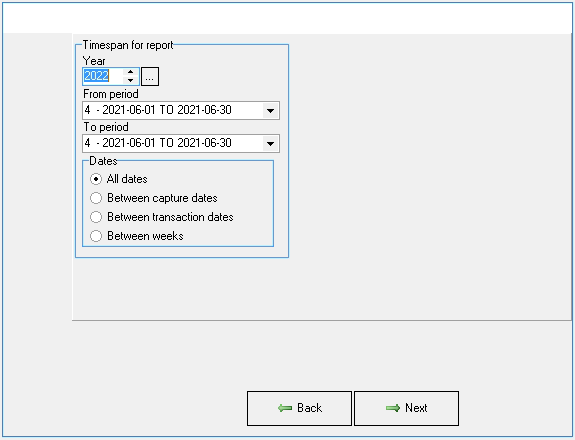Click the To period label

(106, 127)
